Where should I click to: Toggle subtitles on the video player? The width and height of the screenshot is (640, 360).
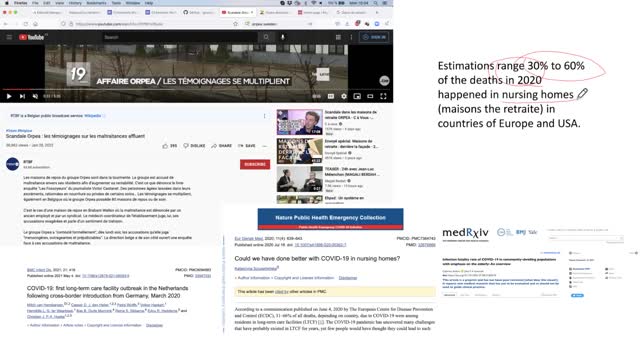pos(331,96)
